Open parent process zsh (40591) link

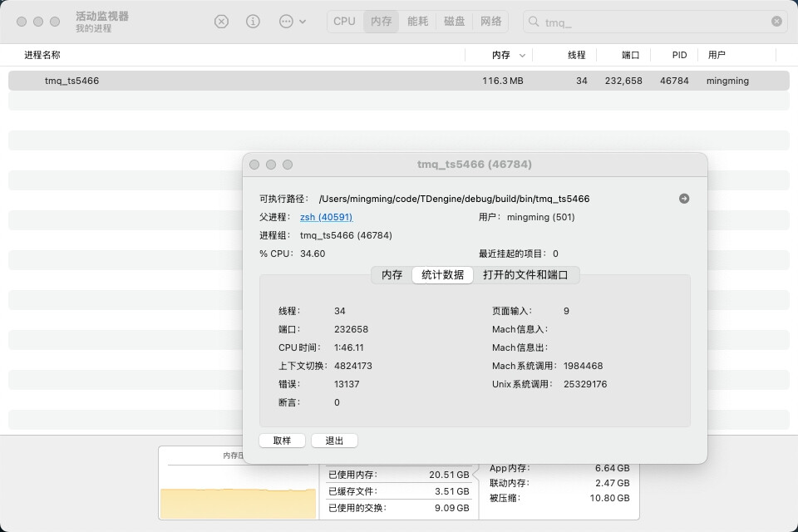326,217
